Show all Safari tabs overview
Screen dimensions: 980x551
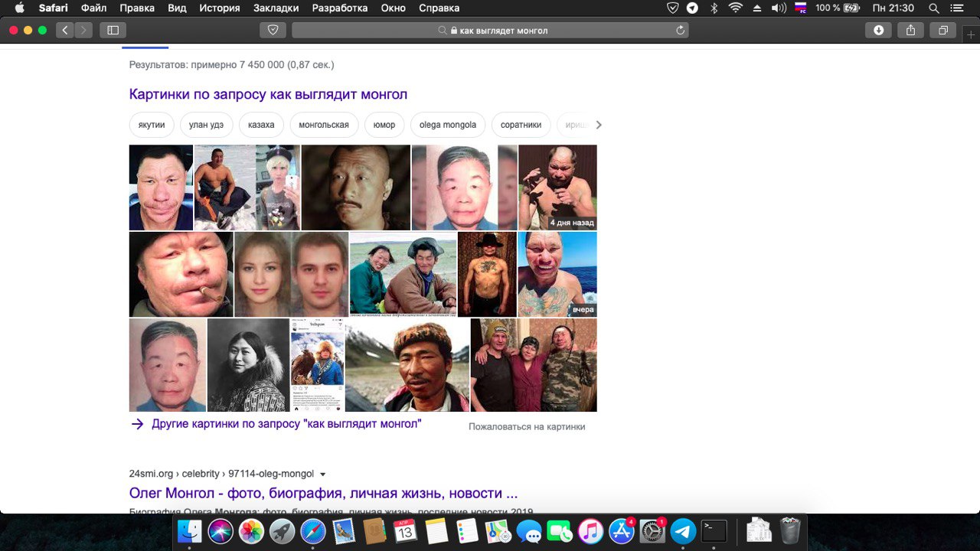pyautogui.click(x=942, y=30)
